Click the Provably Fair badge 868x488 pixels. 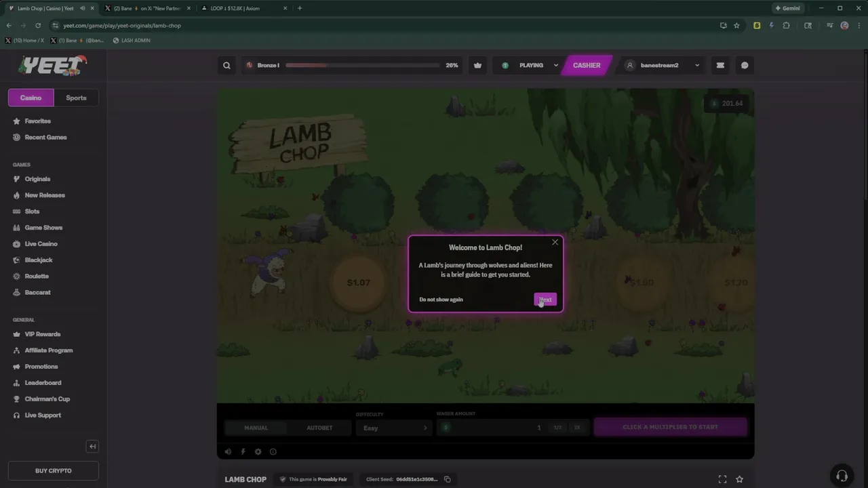tap(313, 479)
